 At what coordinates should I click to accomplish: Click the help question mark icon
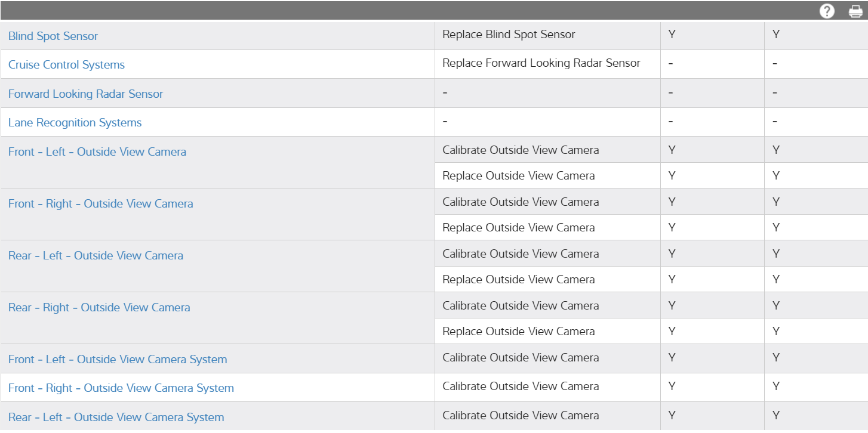tap(827, 11)
